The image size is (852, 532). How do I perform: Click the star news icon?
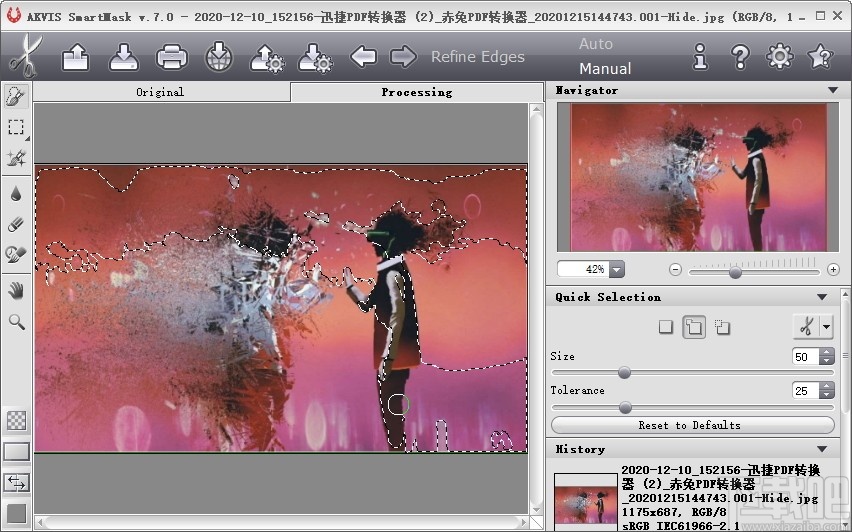820,57
